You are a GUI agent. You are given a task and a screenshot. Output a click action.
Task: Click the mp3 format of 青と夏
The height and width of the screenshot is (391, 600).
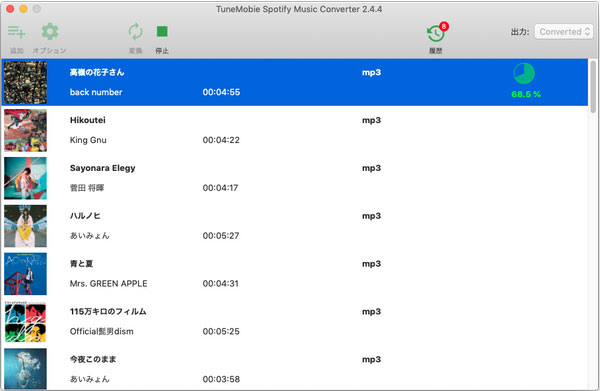(372, 264)
